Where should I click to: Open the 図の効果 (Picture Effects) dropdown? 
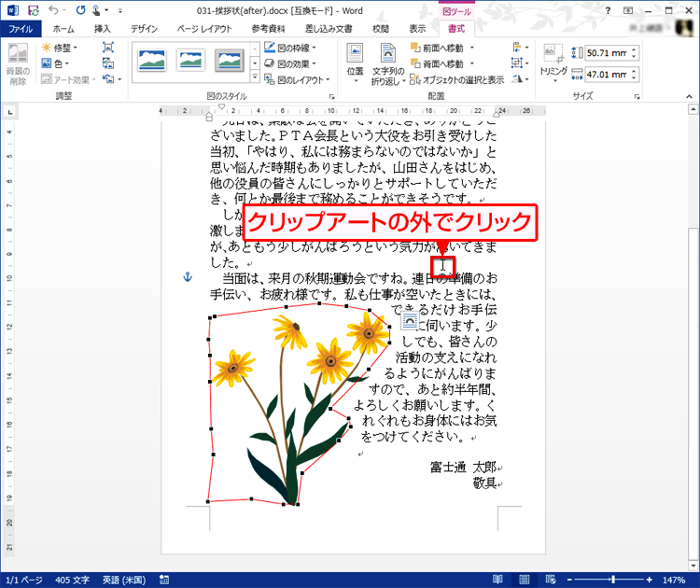pyautogui.click(x=290, y=63)
